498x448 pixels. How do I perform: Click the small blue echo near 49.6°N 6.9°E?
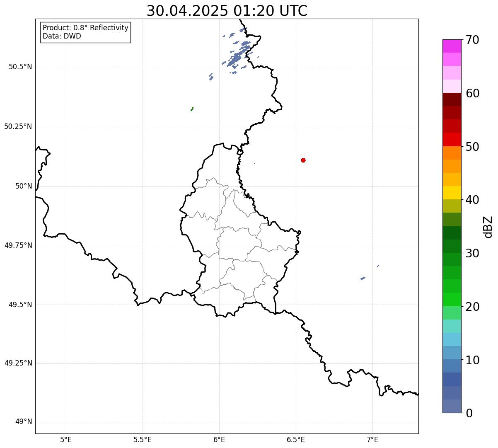coord(363,278)
